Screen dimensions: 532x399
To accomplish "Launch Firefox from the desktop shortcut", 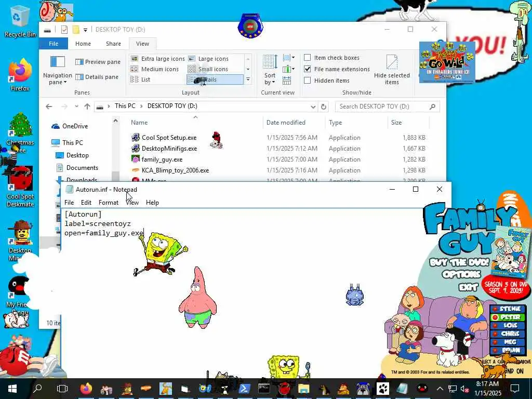I will click(20, 75).
